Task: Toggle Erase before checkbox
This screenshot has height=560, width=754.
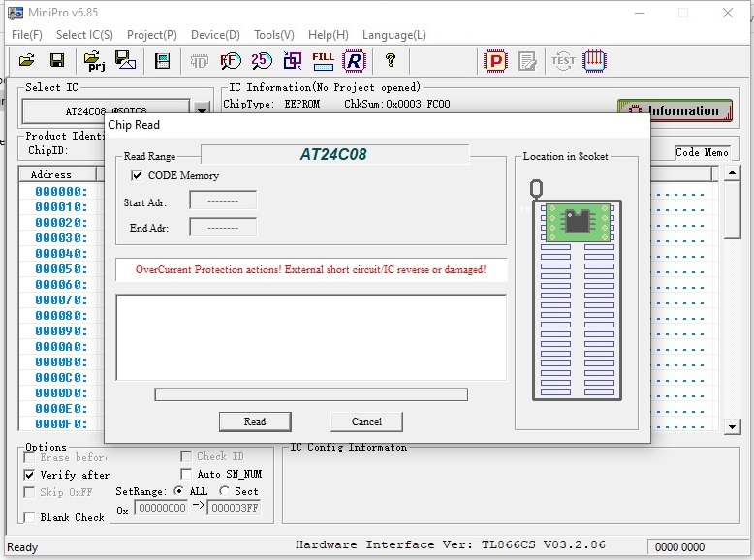Action: pyautogui.click(x=29, y=457)
